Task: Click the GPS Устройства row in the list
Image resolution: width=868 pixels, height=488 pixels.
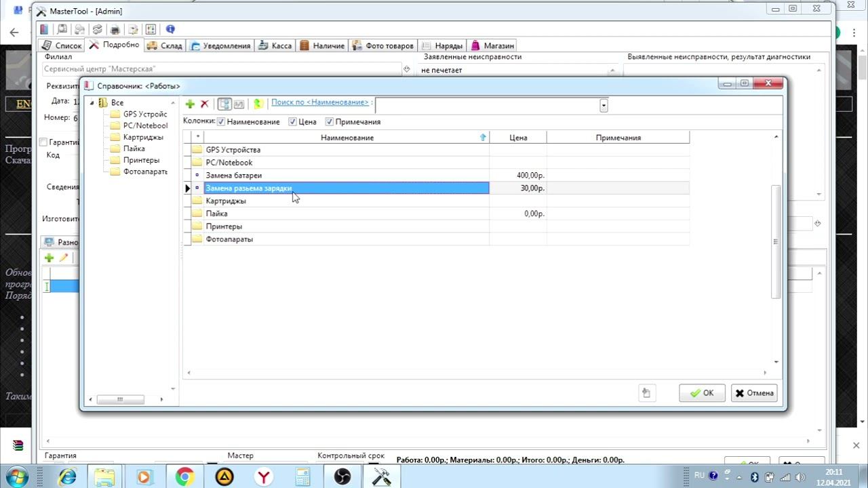Action: [x=437, y=150]
